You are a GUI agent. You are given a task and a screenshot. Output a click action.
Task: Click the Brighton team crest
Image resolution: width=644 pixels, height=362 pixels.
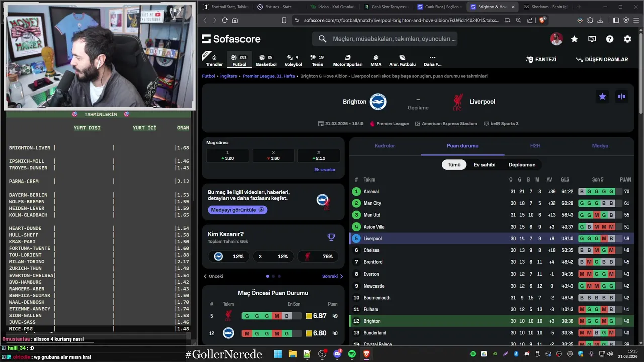(x=378, y=102)
